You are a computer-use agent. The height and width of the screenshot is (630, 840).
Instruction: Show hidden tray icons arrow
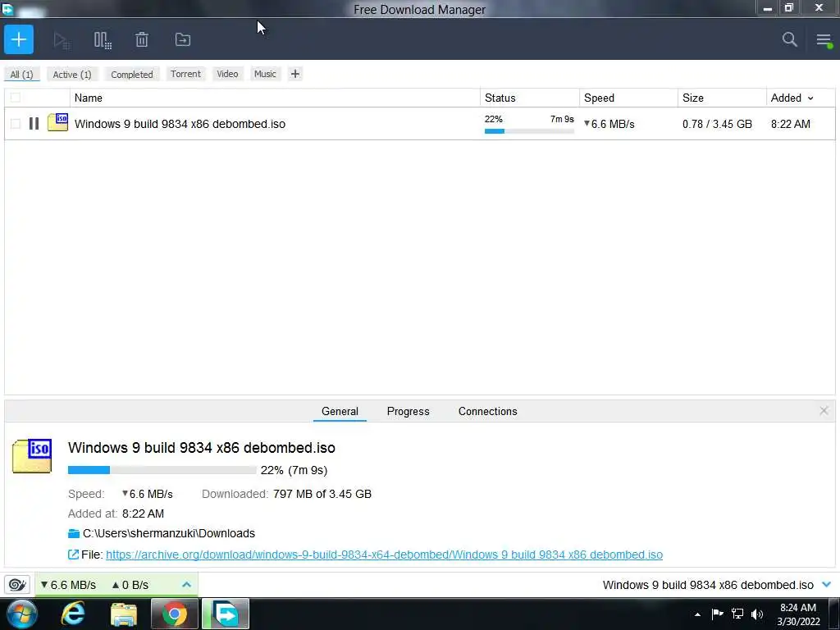697,614
